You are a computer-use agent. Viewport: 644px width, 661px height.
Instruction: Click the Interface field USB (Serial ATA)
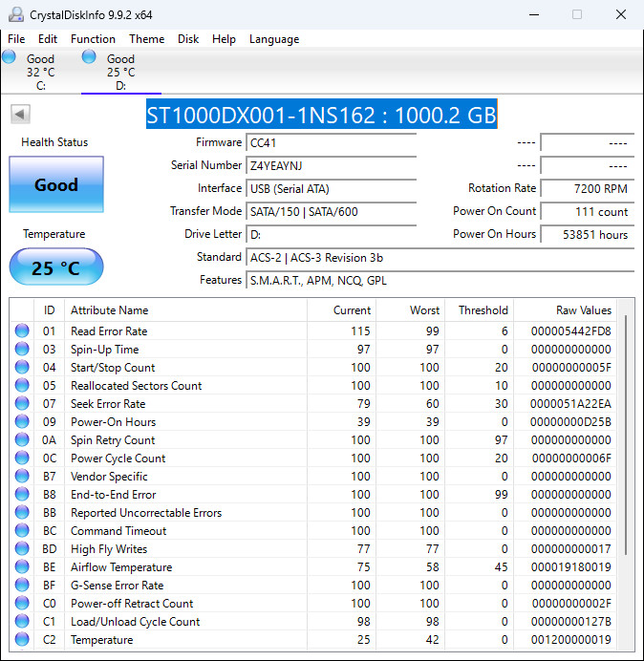click(332, 188)
